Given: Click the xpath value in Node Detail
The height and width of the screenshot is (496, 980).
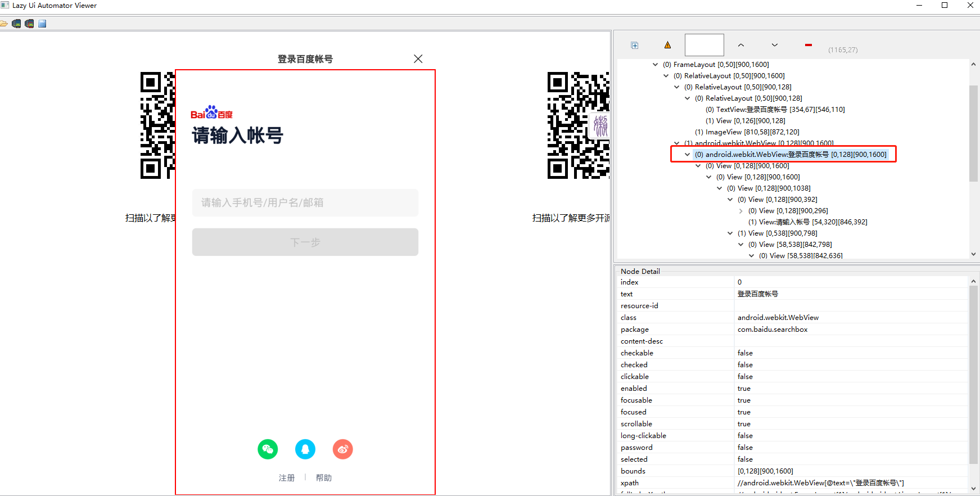Looking at the screenshot, I should tap(821, 483).
